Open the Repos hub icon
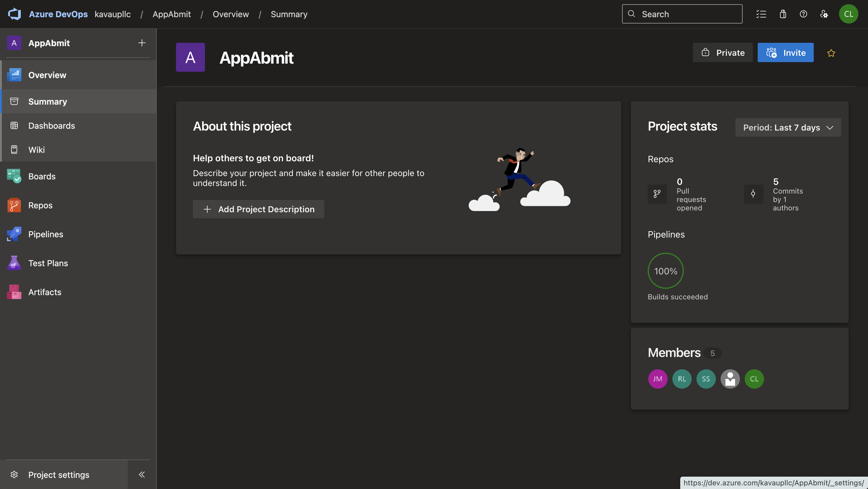Screen dimensions: 868x489 coord(14,205)
